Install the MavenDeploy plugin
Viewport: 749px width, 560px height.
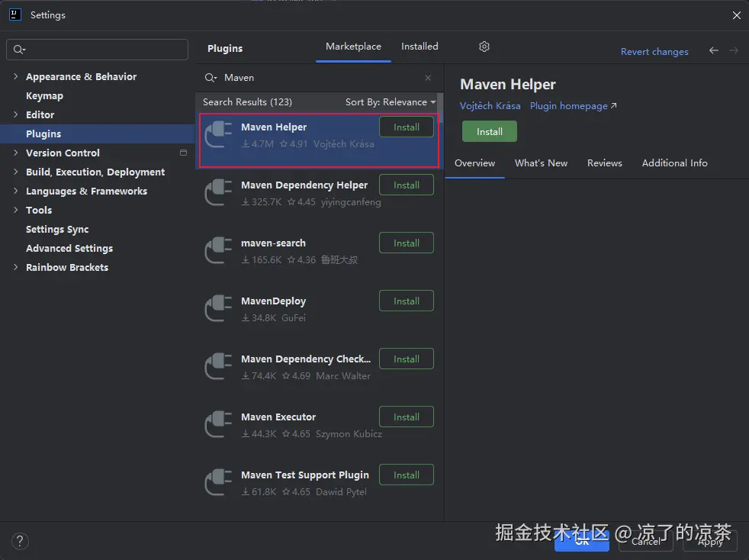coord(407,301)
